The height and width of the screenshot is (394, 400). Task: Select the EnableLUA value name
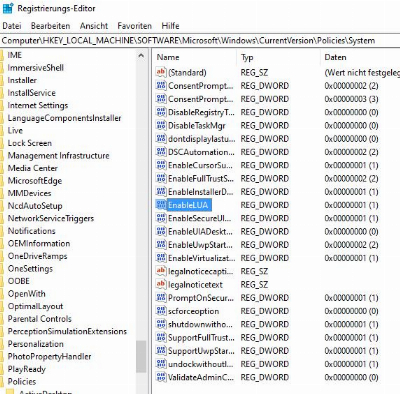coord(188,205)
